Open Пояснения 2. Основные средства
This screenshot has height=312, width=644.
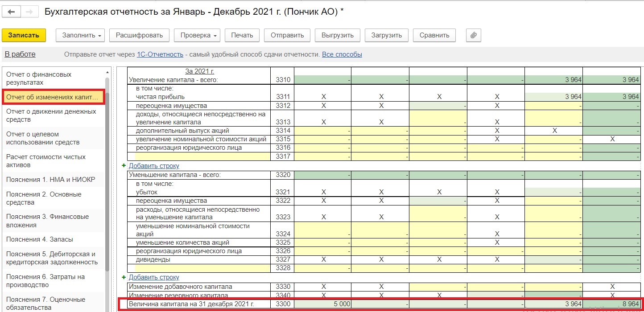click(x=54, y=198)
